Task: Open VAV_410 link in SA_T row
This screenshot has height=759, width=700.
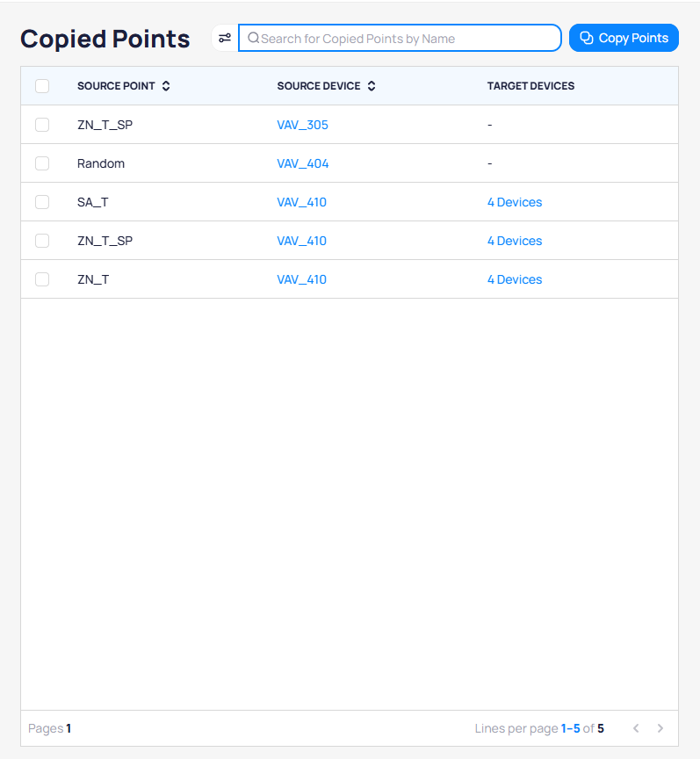Action: click(x=301, y=202)
